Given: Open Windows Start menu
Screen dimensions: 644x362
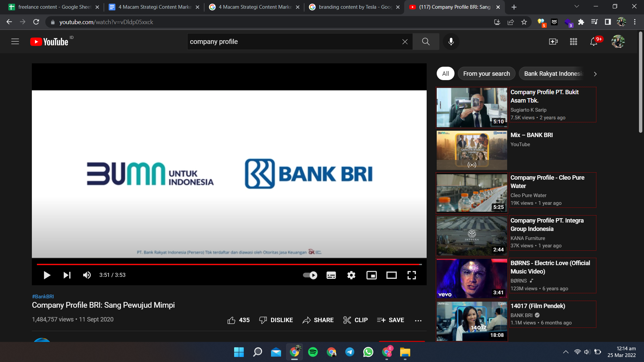Looking at the screenshot, I should [239, 352].
